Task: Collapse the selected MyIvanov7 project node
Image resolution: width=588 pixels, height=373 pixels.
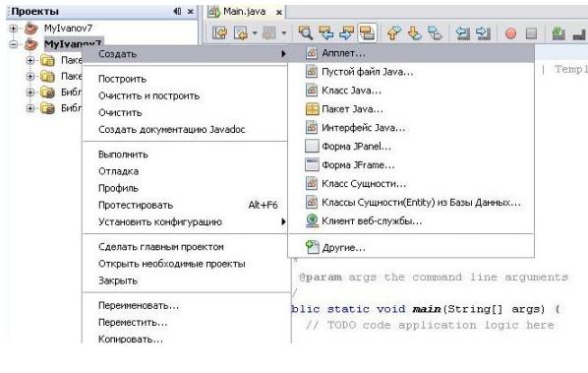Action: pyautogui.click(x=13, y=44)
